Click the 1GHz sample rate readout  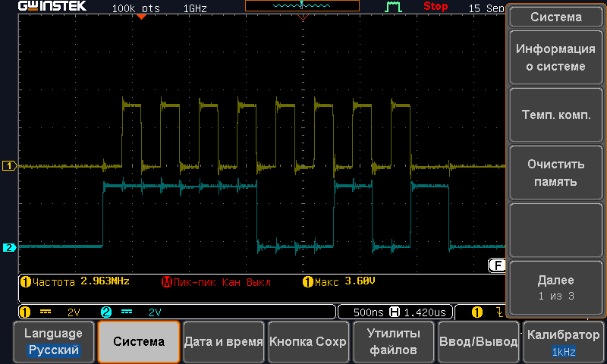coord(195,8)
